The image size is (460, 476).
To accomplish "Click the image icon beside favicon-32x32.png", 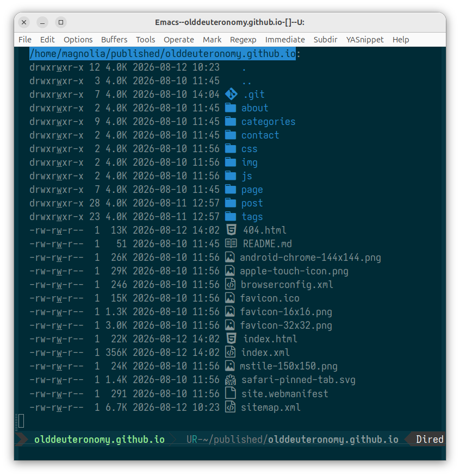I will (x=230, y=325).
